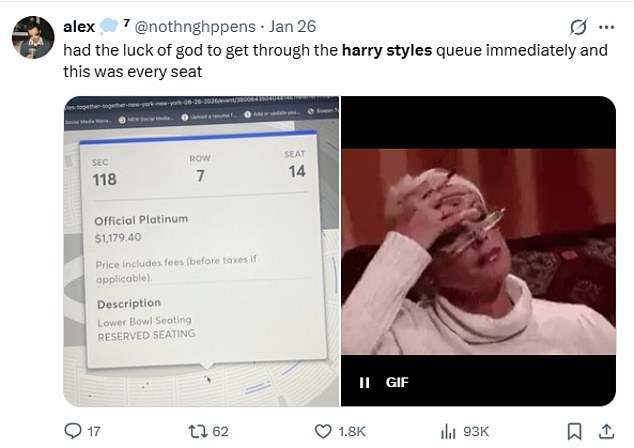
Task: Click the share upload arrow icon
Action: tap(605, 431)
